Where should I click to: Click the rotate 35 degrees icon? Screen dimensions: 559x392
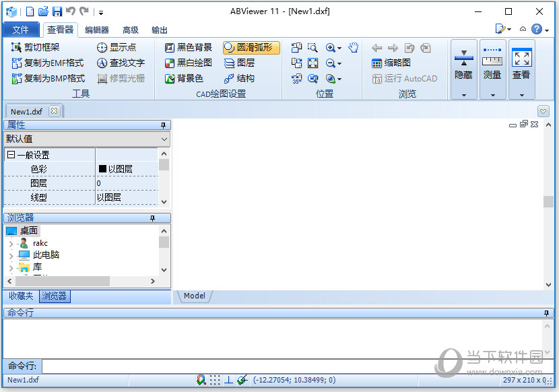[296, 79]
